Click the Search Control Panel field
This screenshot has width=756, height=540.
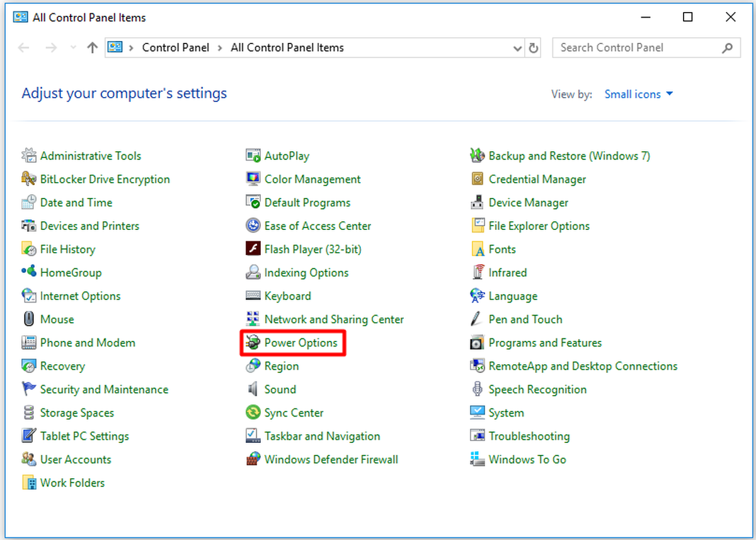point(646,48)
